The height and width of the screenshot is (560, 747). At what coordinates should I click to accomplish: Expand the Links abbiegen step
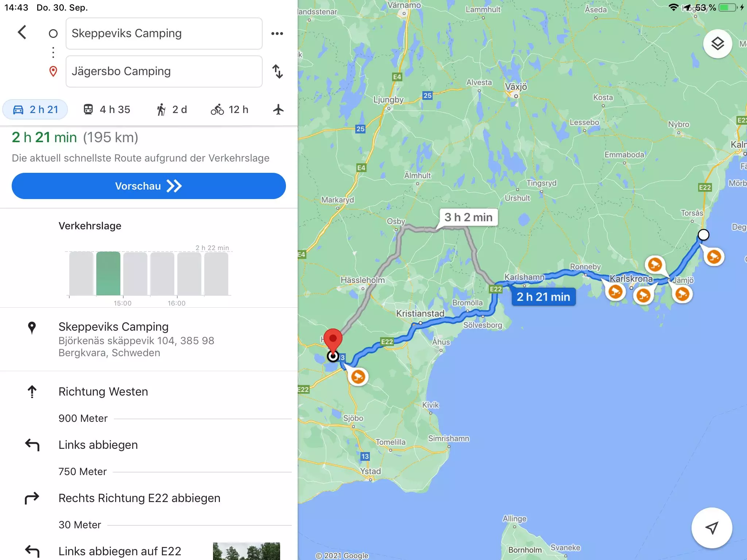(98, 445)
